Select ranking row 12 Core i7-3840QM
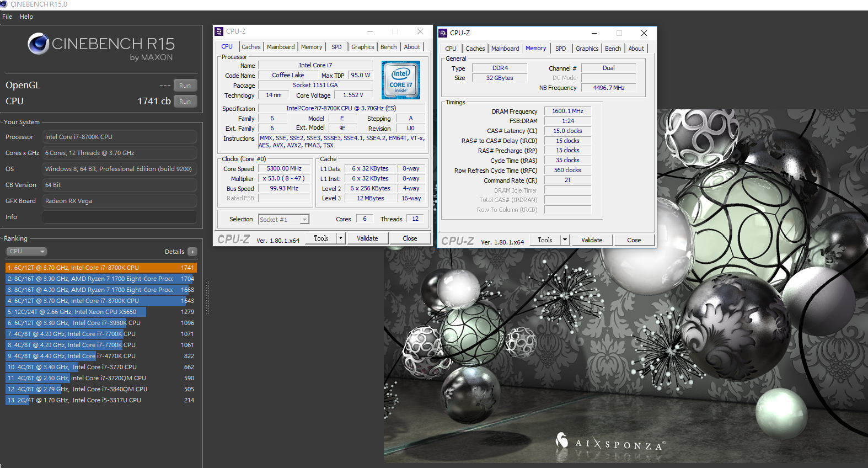The width and height of the screenshot is (868, 468). [x=101, y=389]
